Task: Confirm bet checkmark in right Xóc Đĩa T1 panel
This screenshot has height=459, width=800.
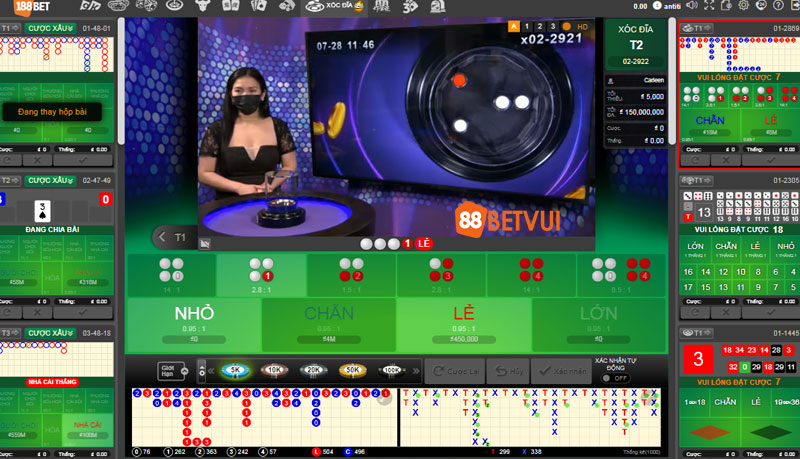Action: [x=771, y=160]
